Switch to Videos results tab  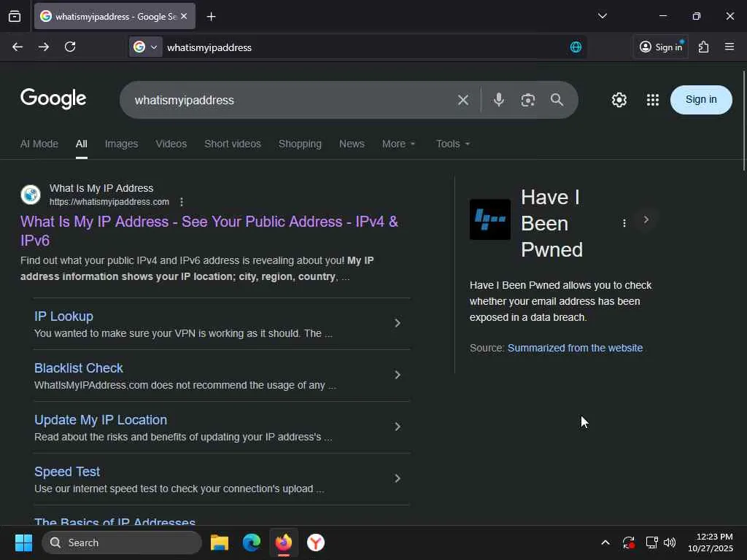(171, 144)
